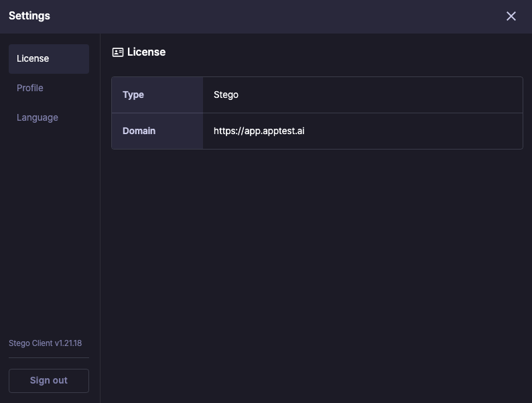Select the Type row label cell
The width and height of the screenshot is (532, 403).
pos(157,95)
